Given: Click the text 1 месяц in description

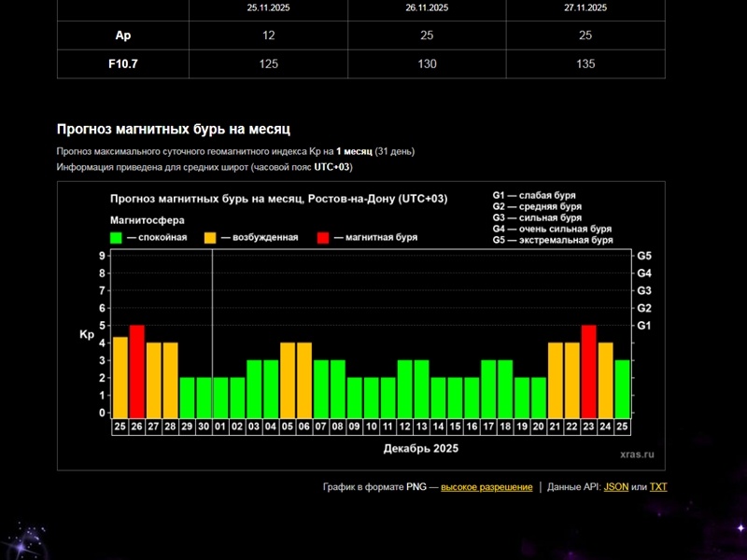Looking at the screenshot, I should (x=354, y=151).
